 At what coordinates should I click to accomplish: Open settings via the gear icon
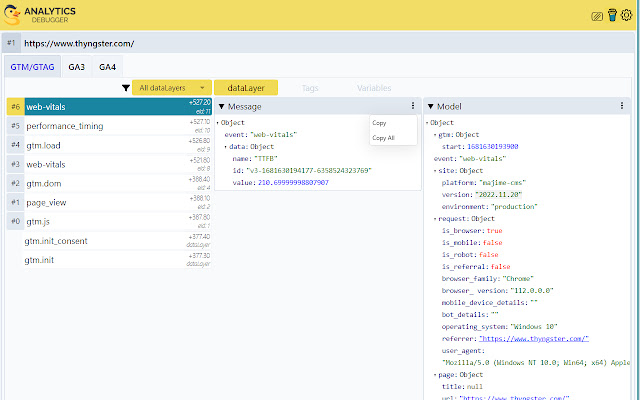pos(626,15)
